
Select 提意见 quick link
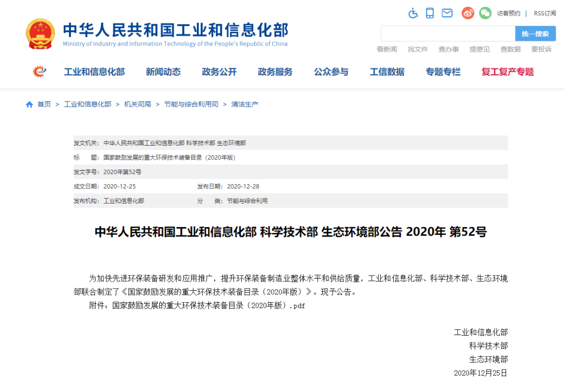[479, 49]
